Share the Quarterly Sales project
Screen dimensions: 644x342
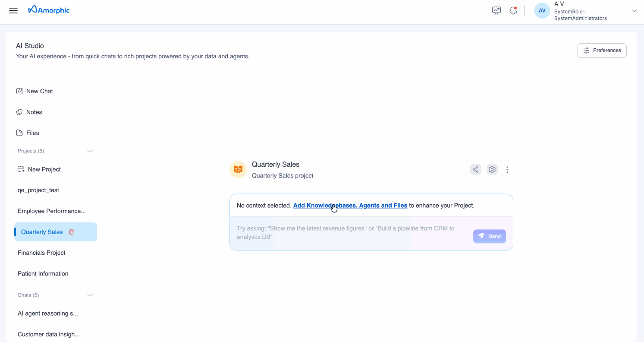pyautogui.click(x=476, y=169)
